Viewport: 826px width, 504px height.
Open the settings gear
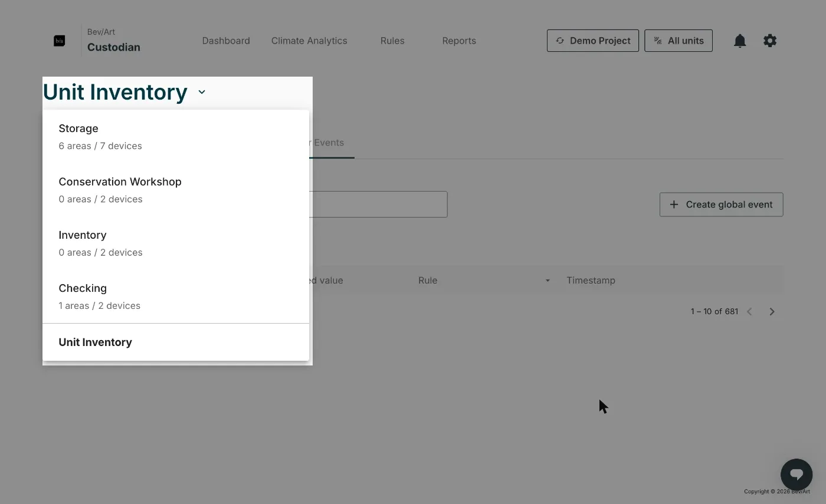pyautogui.click(x=770, y=41)
